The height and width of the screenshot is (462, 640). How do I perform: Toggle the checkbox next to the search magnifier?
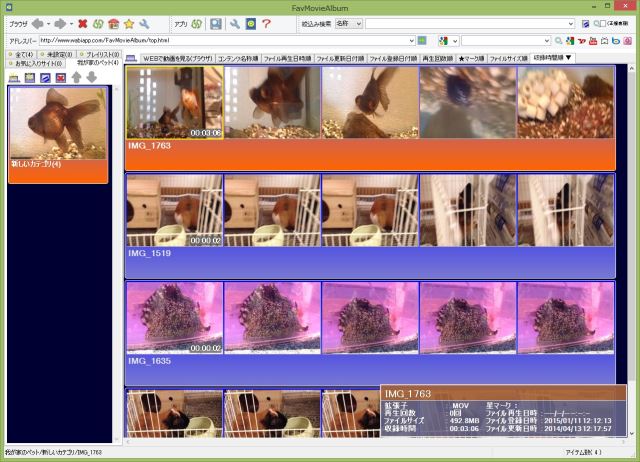click(603, 24)
